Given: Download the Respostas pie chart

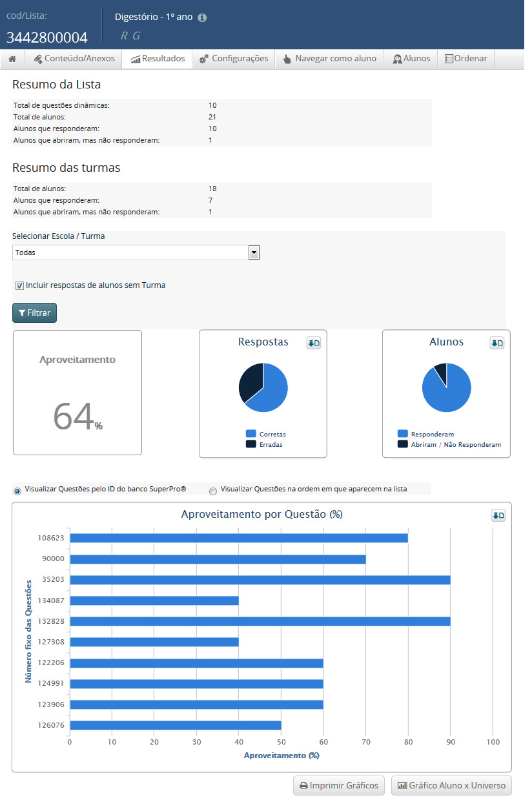Looking at the screenshot, I should click(314, 344).
